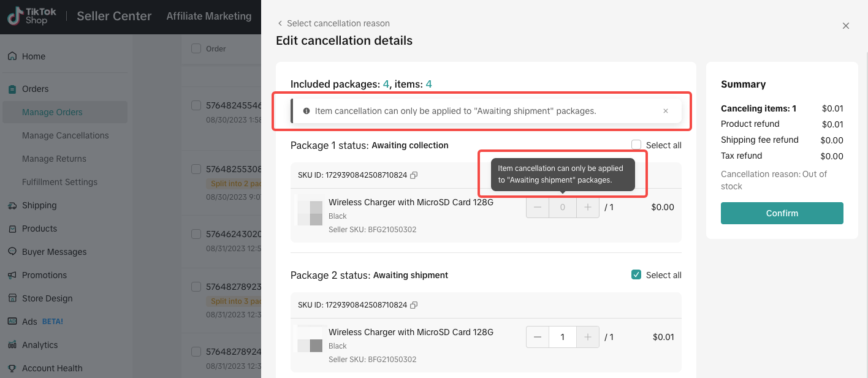The image size is (868, 378).
Task: Toggle Select all for Package 1
Action: point(636,145)
